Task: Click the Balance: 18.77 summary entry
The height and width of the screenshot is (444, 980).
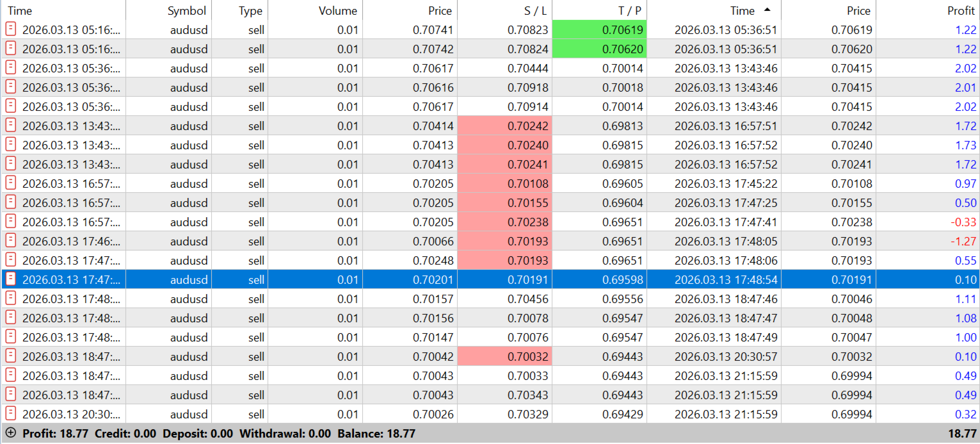Action: [x=376, y=434]
